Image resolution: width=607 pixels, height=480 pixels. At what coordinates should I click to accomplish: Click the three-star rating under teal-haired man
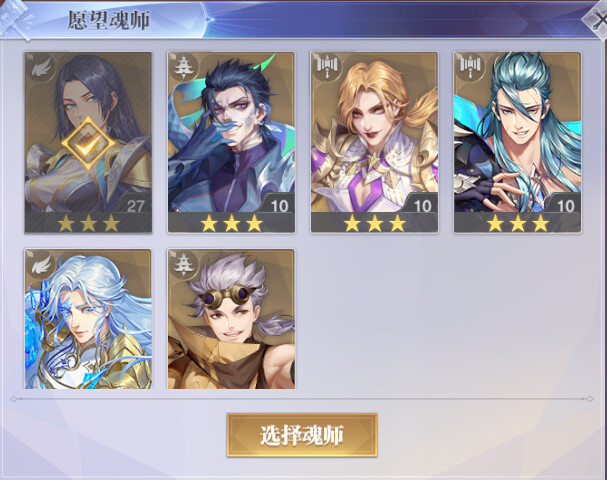click(x=518, y=223)
